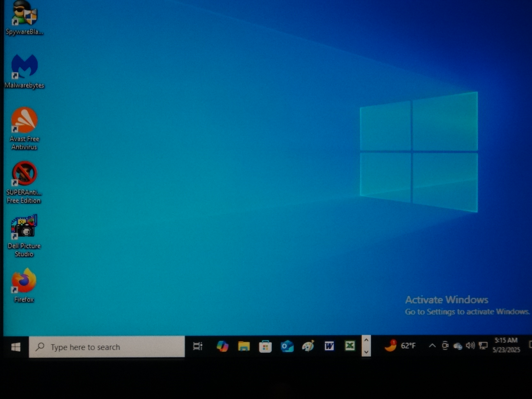The height and width of the screenshot is (399, 532).
Task: Click the "Type here to search" box
Action: point(107,347)
